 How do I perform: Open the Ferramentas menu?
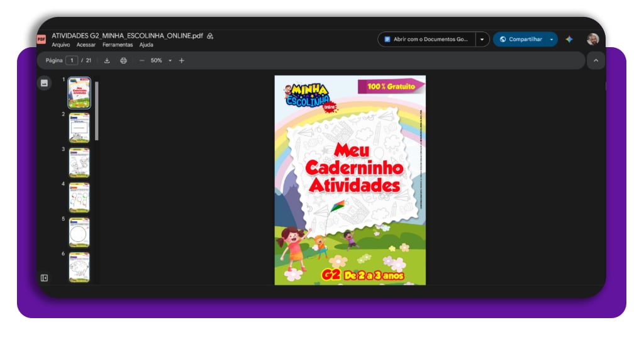[x=118, y=45]
